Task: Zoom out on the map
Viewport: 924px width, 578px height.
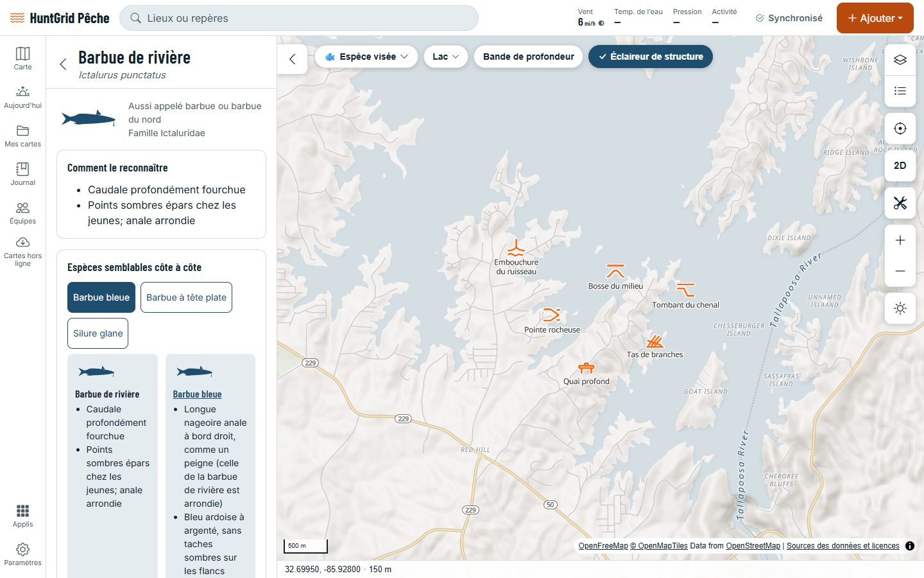Action: click(x=900, y=271)
